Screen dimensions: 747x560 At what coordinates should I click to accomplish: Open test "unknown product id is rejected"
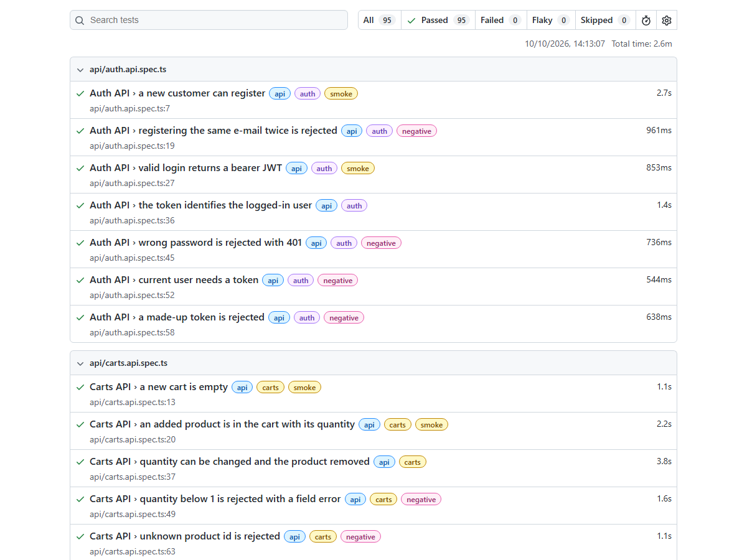[185, 536]
